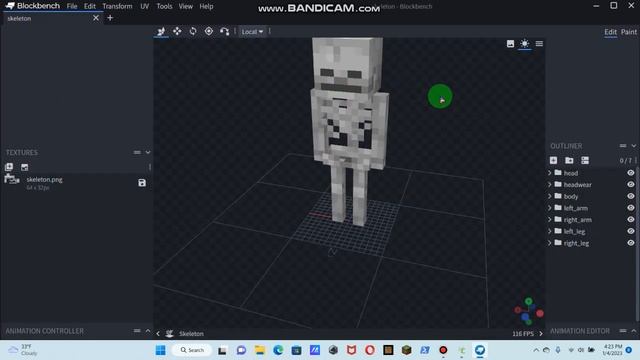Click the taskbar Search box
This screenshot has height=360, width=640.
(x=192, y=350)
